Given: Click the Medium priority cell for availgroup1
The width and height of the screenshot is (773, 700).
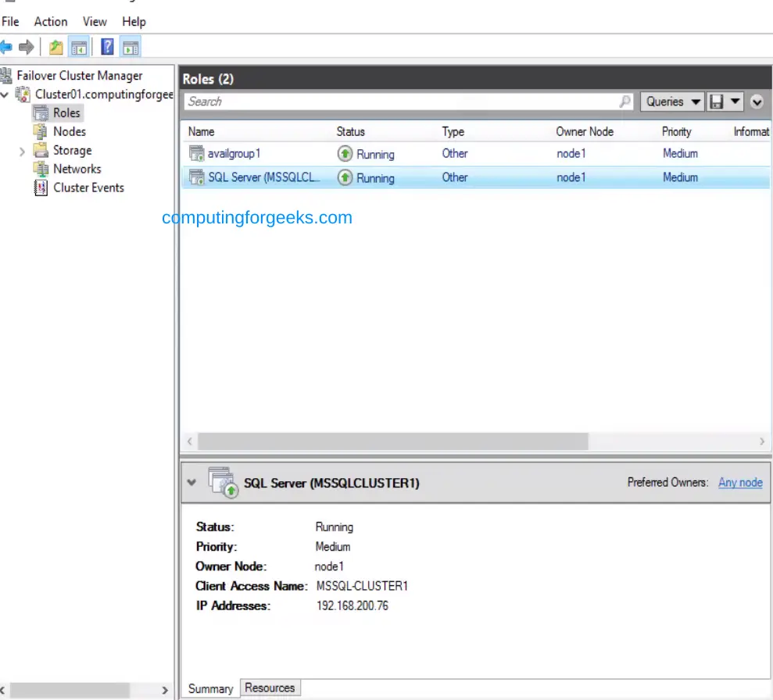Looking at the screenshot, I should pyautogui.click(x=680, y=154).
